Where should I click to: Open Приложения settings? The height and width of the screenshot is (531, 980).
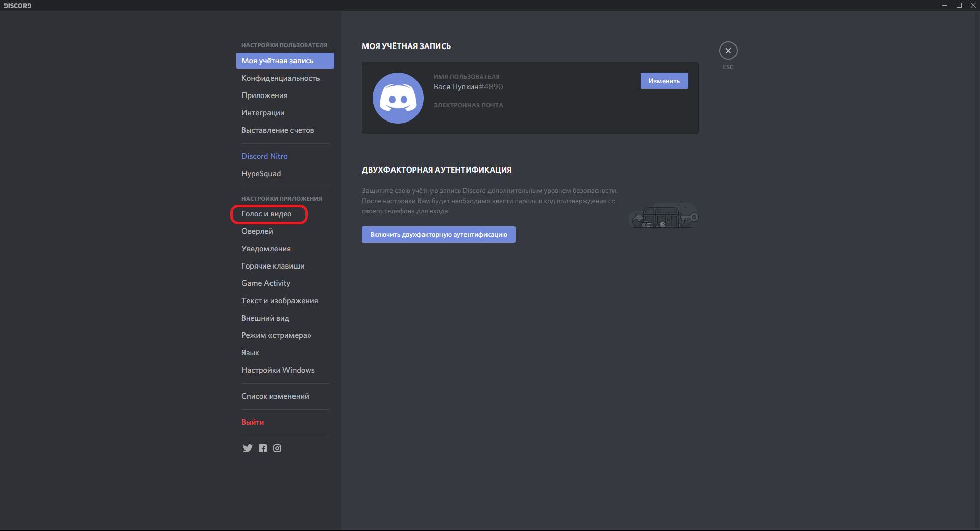[x=285, y=95]
